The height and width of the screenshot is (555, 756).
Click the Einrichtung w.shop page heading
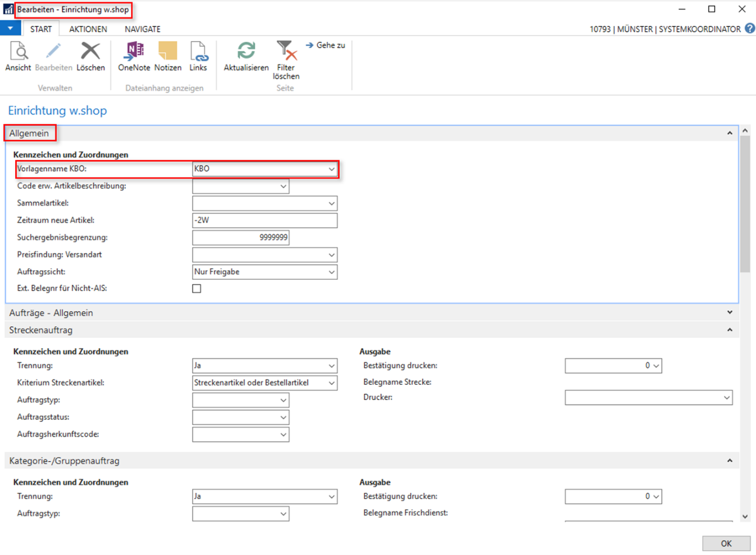pyautogui.click(x=57, y=111)
